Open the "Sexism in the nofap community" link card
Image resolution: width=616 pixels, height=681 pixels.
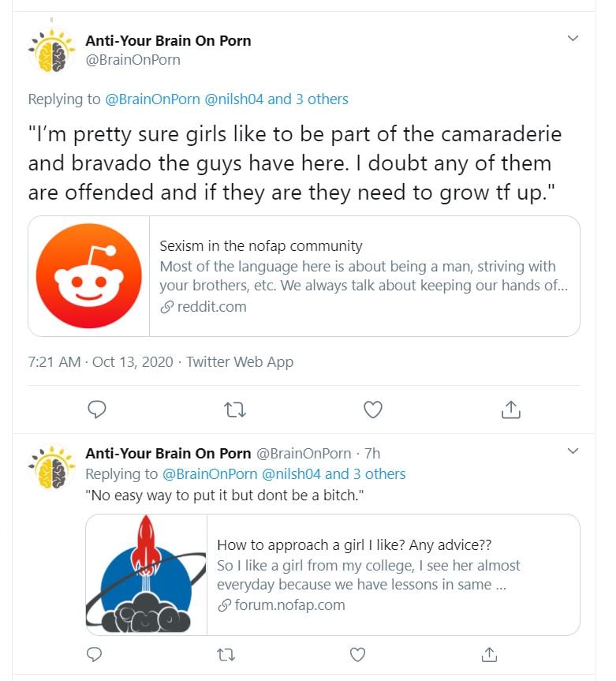[x=363, y=276]
